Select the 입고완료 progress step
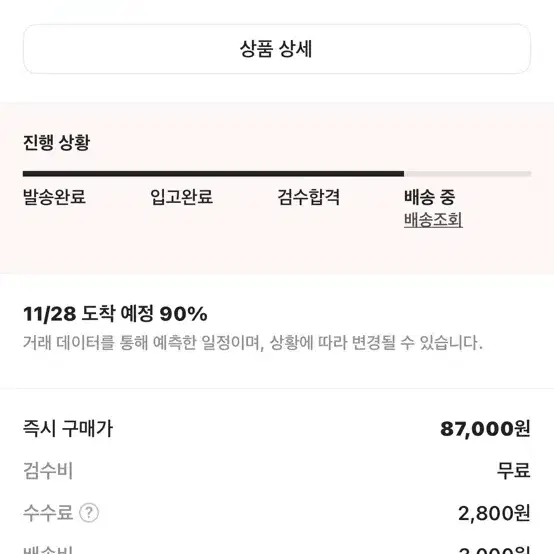The image size is (554, 554). pyautogui.click(x=182, y=197)
